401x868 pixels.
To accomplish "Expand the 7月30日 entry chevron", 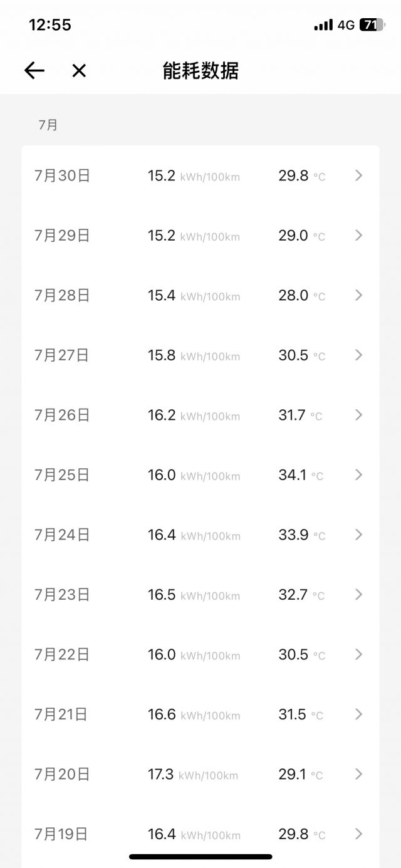I will [358, 175].
